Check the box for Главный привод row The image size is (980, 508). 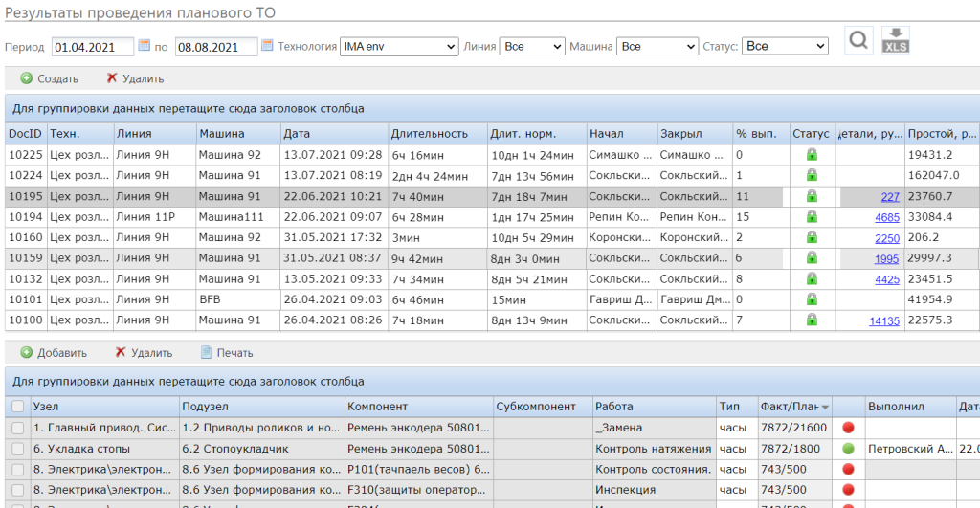click(x=18, y=428)
